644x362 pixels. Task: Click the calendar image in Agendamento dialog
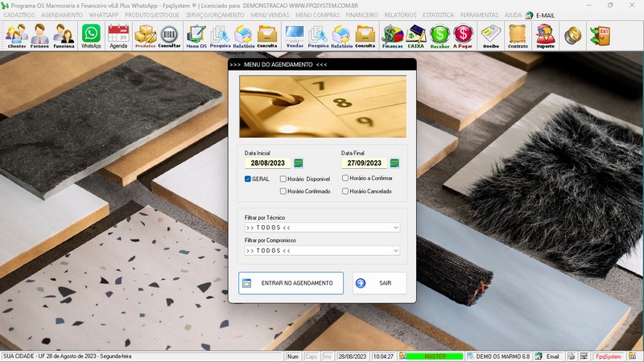(x=323, y=106)
